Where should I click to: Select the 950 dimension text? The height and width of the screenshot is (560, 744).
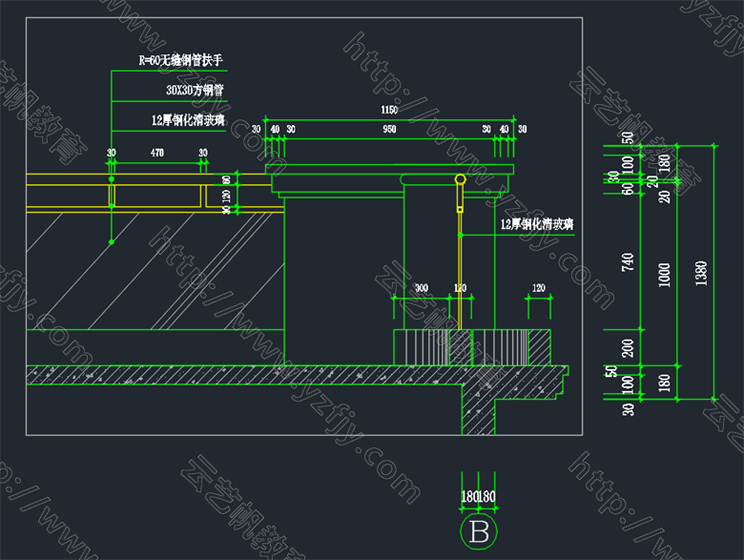tap(389, 129)
